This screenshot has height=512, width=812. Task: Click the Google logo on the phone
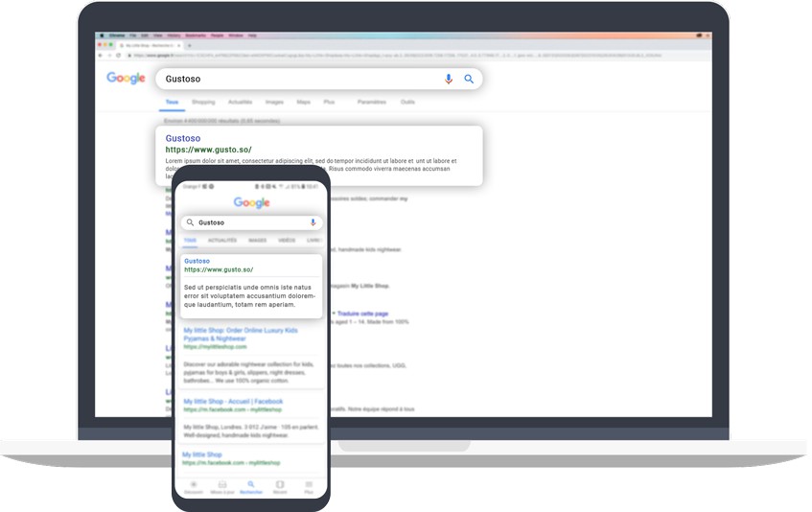tap(252, 202)
